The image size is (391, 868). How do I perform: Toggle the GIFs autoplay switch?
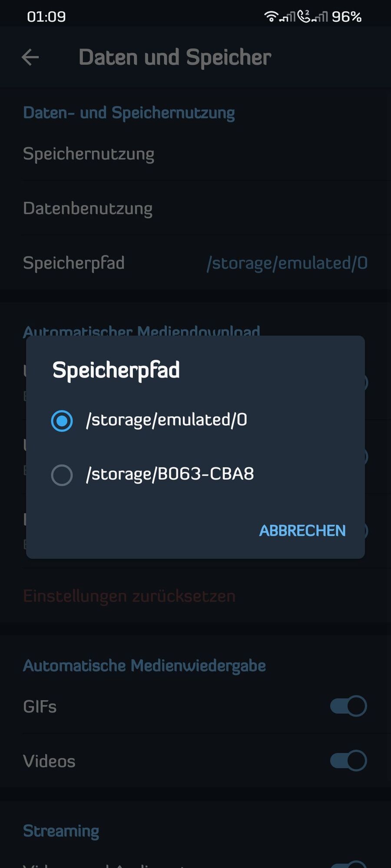coord(348,706)
